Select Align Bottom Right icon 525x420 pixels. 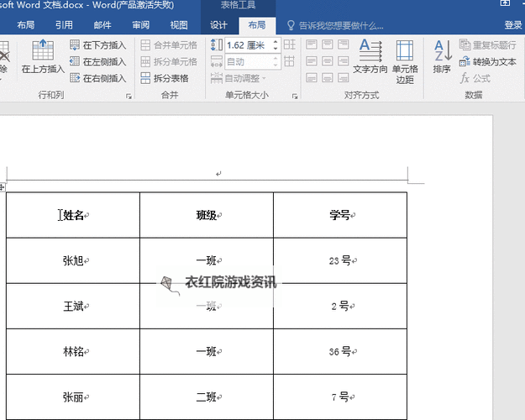[344, 78]
